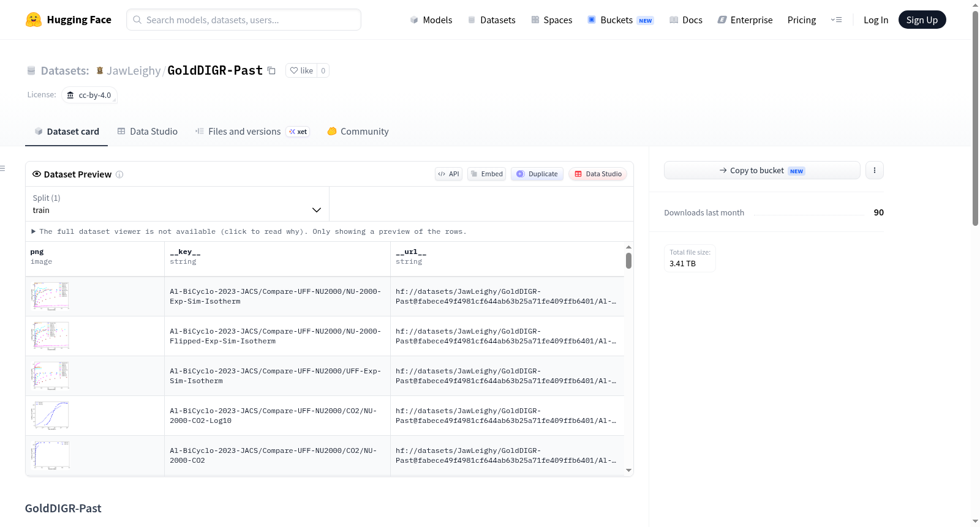Click the Hugging Face logo icon

coord(34,20)
